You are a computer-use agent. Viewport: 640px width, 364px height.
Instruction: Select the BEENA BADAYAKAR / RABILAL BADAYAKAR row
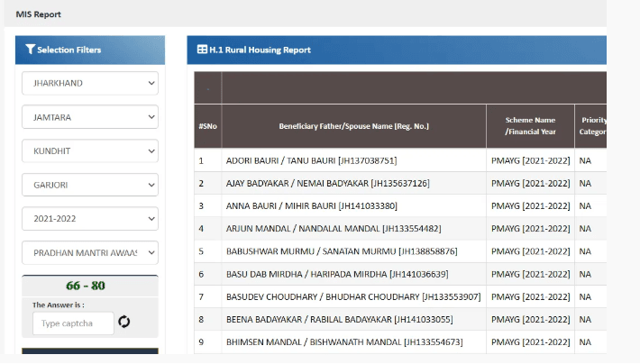(x=400, y=320)
